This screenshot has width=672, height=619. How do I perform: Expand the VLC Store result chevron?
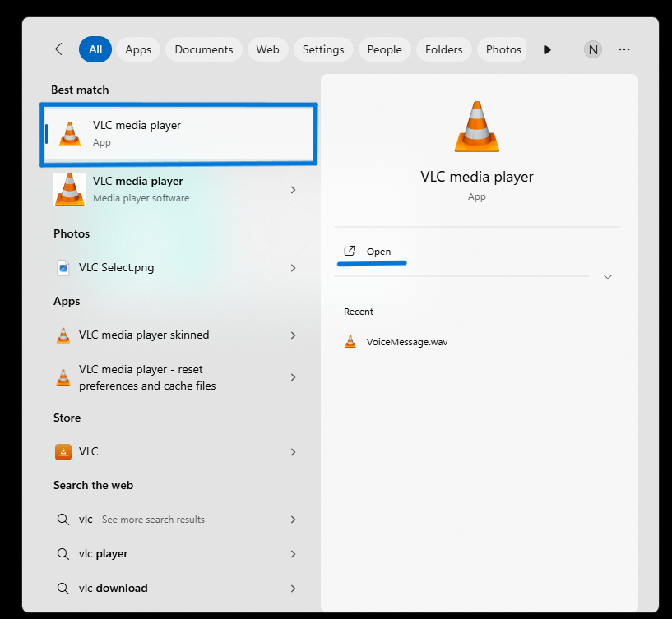[293, 452]
